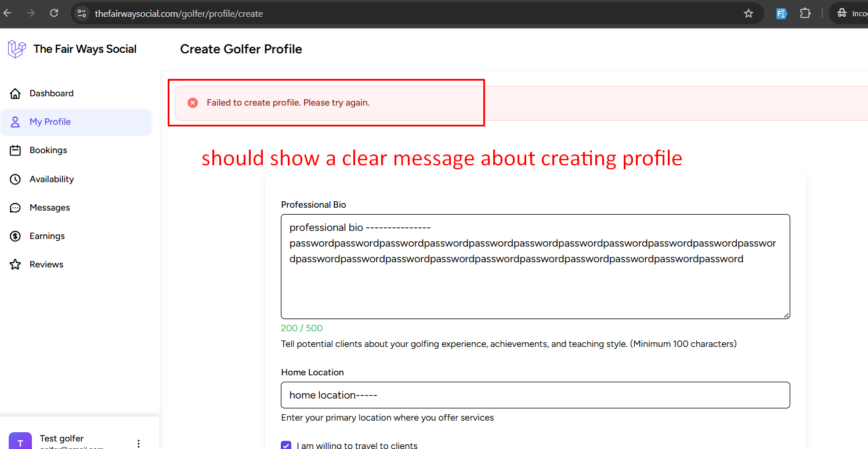Open user menu with three dots
868x449 pixels.
(x=138, y=443)
